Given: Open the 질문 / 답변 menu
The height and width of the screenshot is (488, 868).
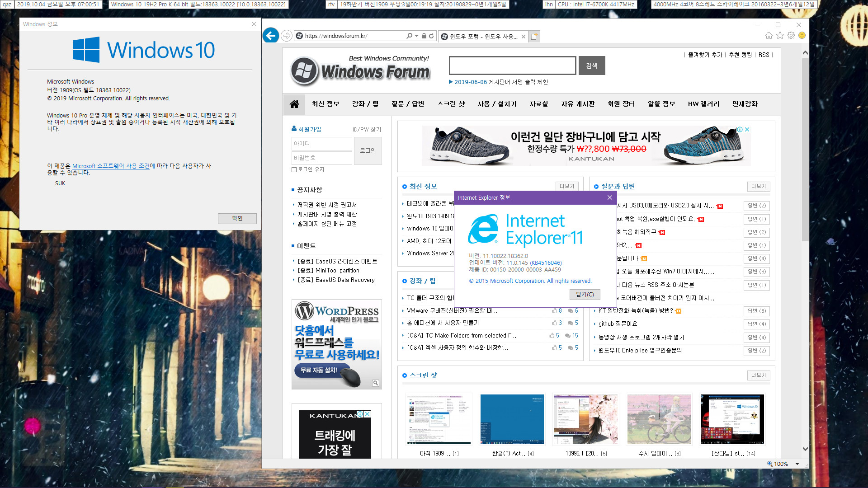Looking at the screenshot, I should 408,104.
